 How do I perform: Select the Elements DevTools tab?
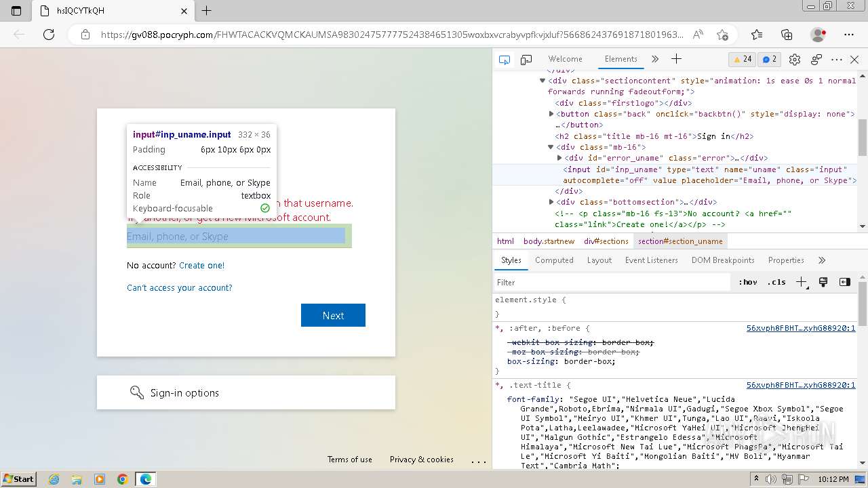[621, 59]
